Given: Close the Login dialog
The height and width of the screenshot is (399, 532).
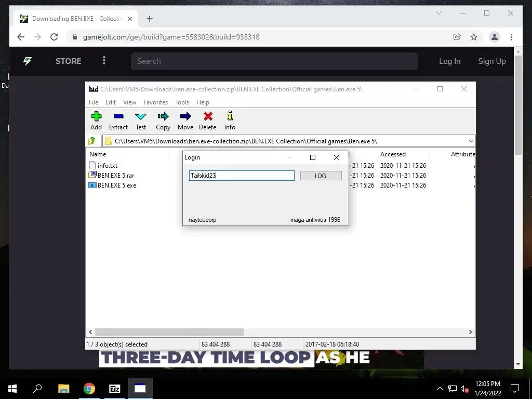Looking at the screenshot, I should [x=336, y=157].
